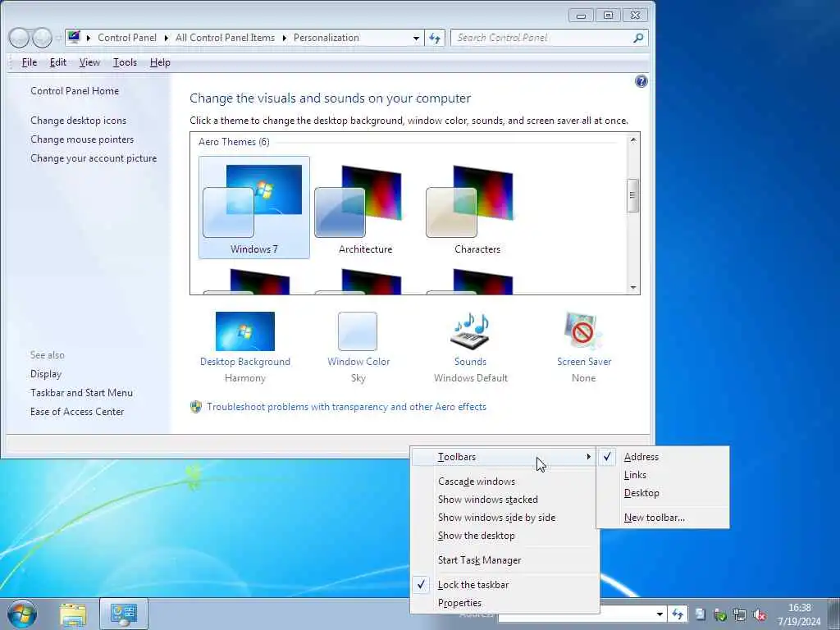Open the File menu

point(29,62)
